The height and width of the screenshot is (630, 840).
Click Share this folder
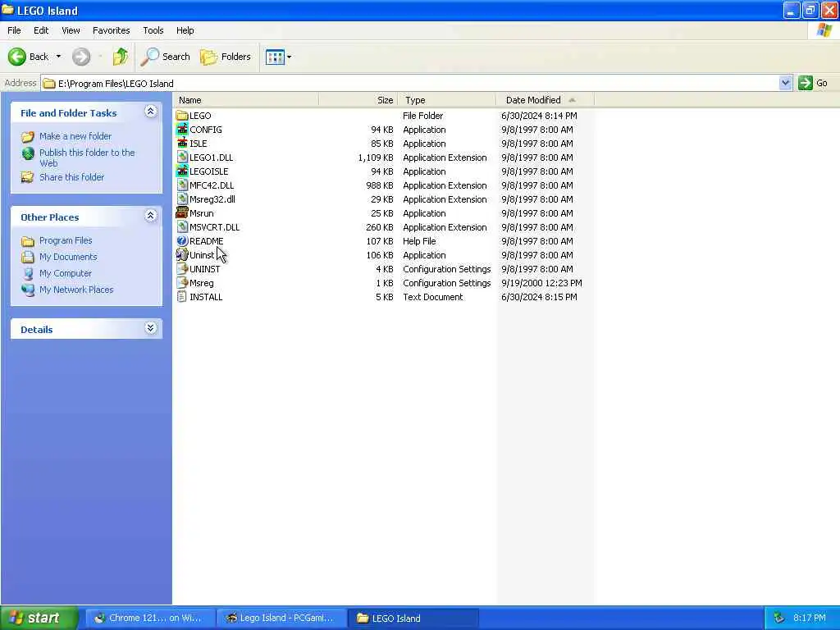point(72,177)
